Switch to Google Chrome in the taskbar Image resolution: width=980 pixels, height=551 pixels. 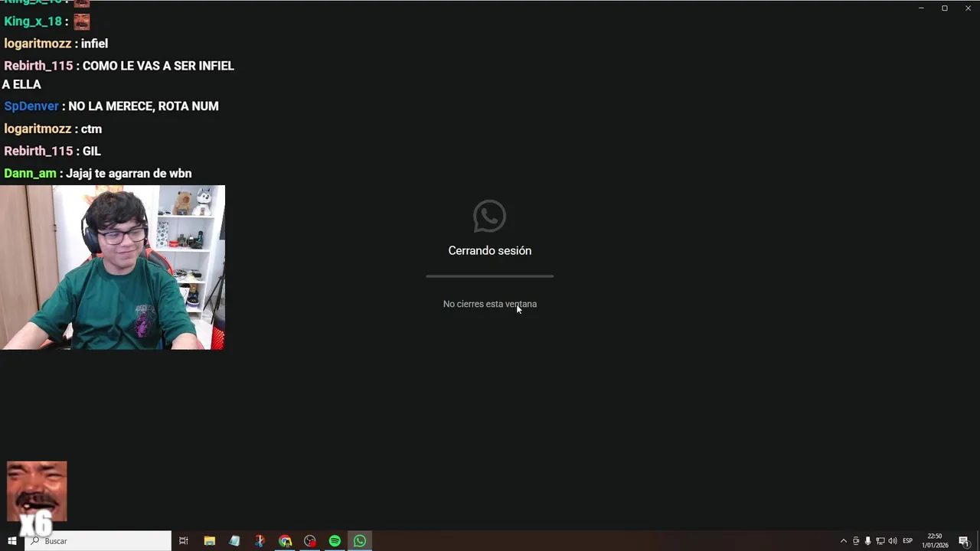click(x=285, y=541)
